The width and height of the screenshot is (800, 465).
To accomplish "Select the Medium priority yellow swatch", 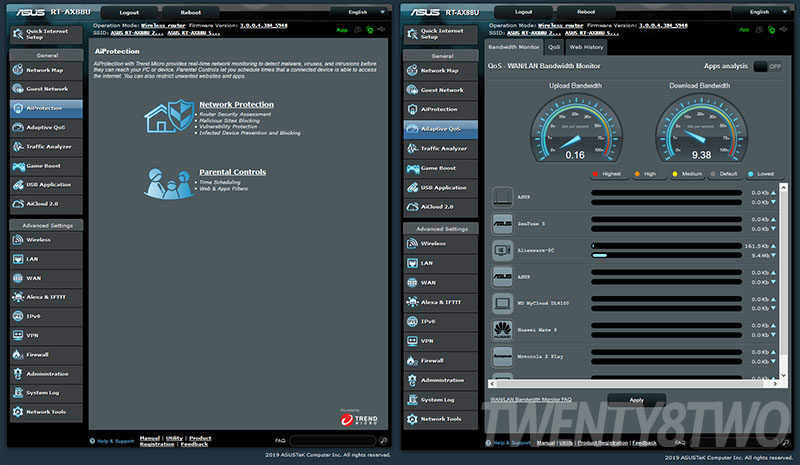I will [x=674, y=174].
